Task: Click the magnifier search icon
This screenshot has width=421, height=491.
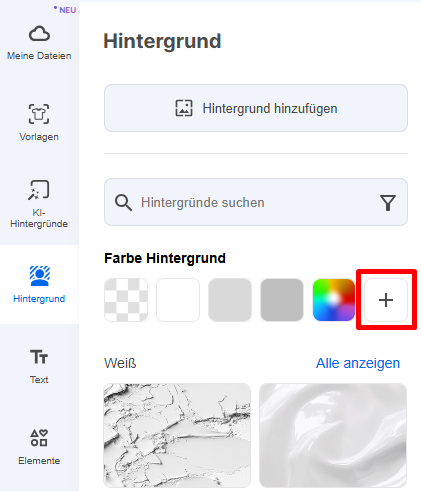Action: click(x=123, y=202)
